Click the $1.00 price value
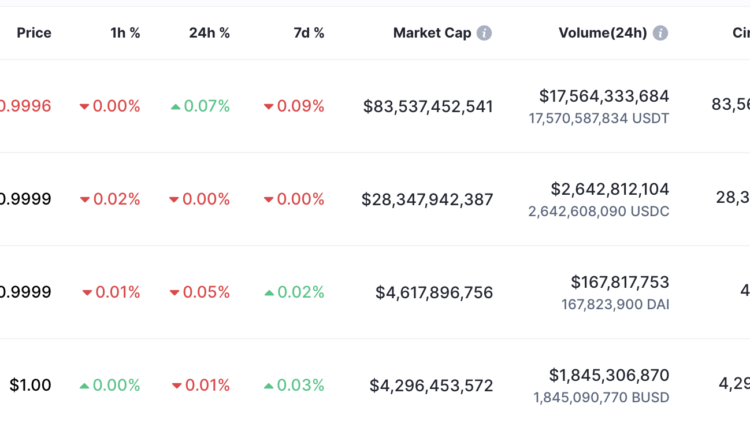This screenshot has width=750, height=430. point(30,385)
